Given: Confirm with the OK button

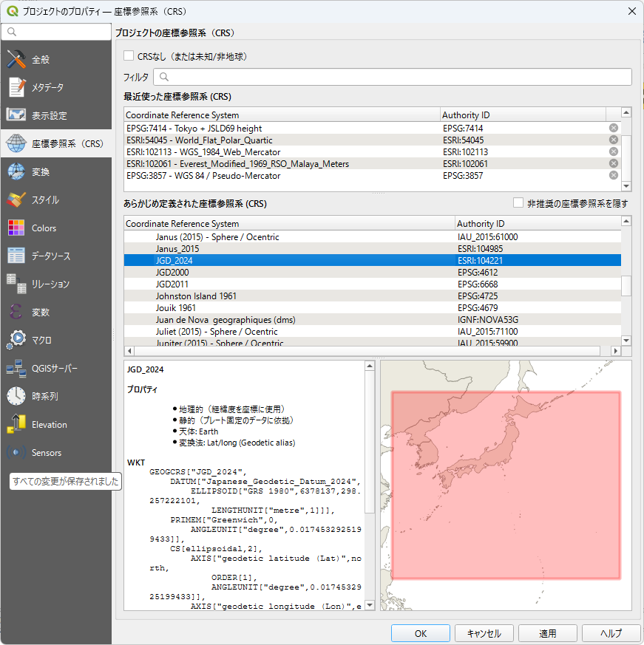Looking at the screenshot, I should [x=421, y=633].
